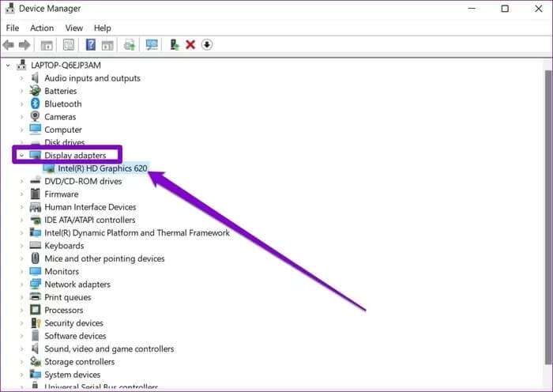The width and height of the screenshot is (553, 392).
Task: Click the red X uninstall device icon
Action: (190, 45)
